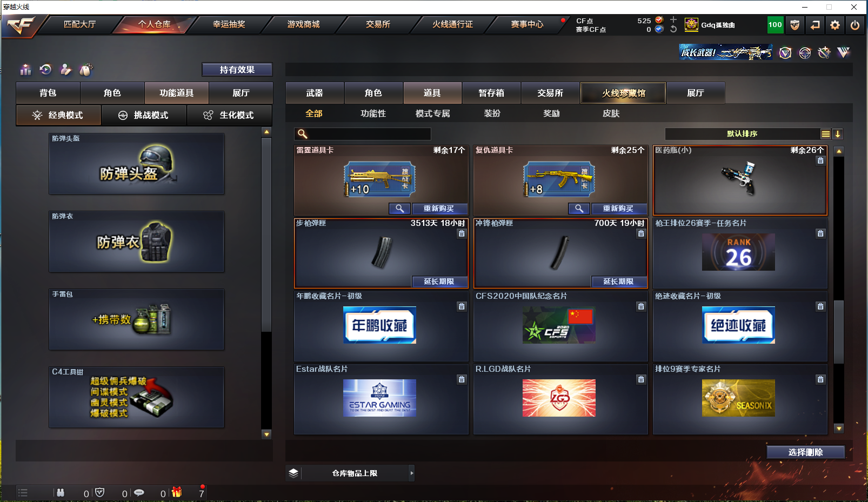
Task: Click the 选择删除 button
Action: 806,452
